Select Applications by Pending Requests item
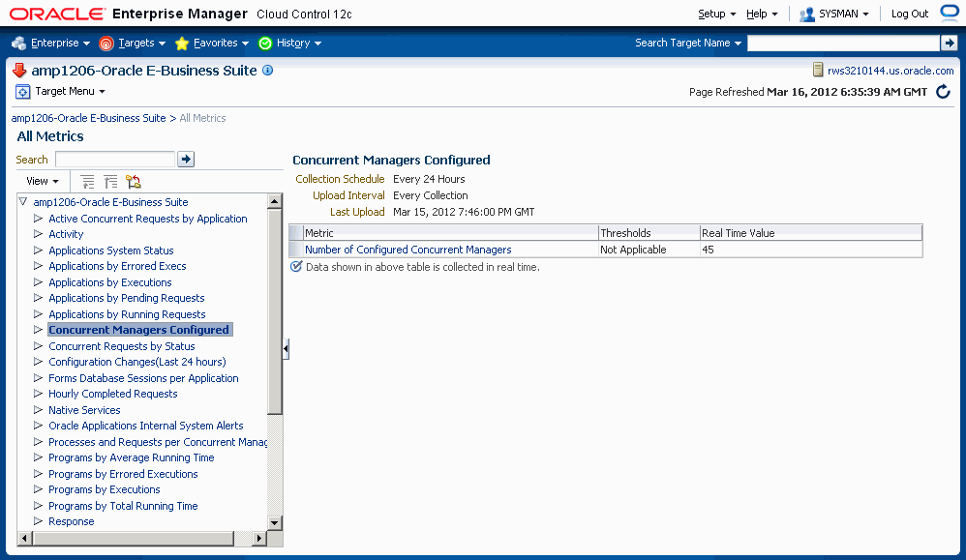The height and width of the screenshot is (560, 966). pyautogui.click(x=126, y=298)
